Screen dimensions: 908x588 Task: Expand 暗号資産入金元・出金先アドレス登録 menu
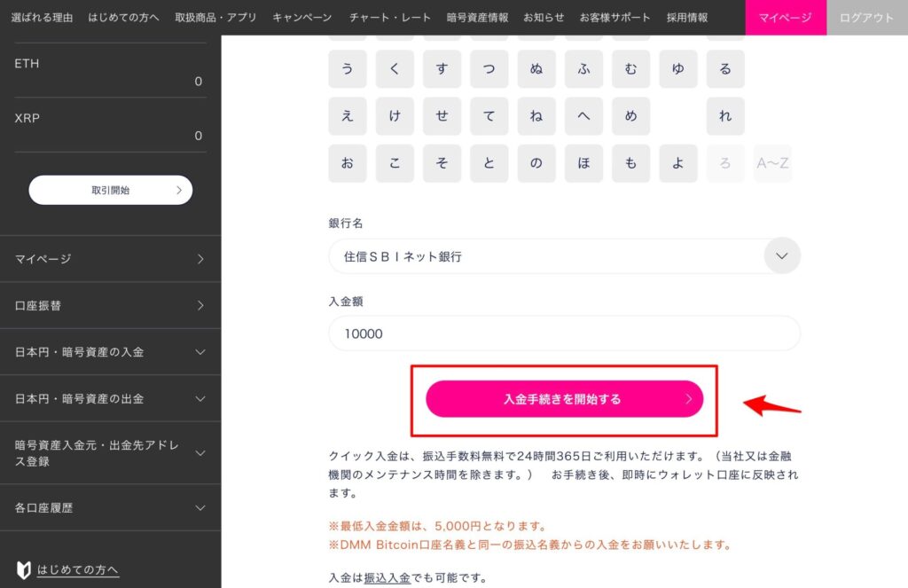(x=110, y=453)
